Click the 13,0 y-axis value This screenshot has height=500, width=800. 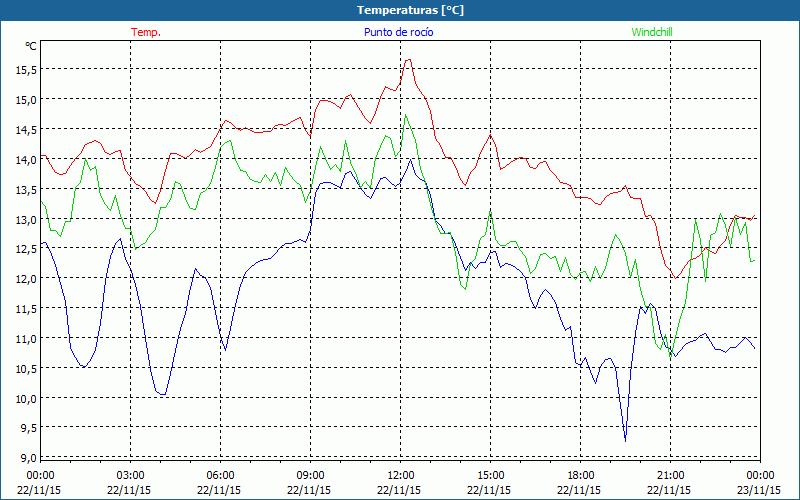pos(26,220)
